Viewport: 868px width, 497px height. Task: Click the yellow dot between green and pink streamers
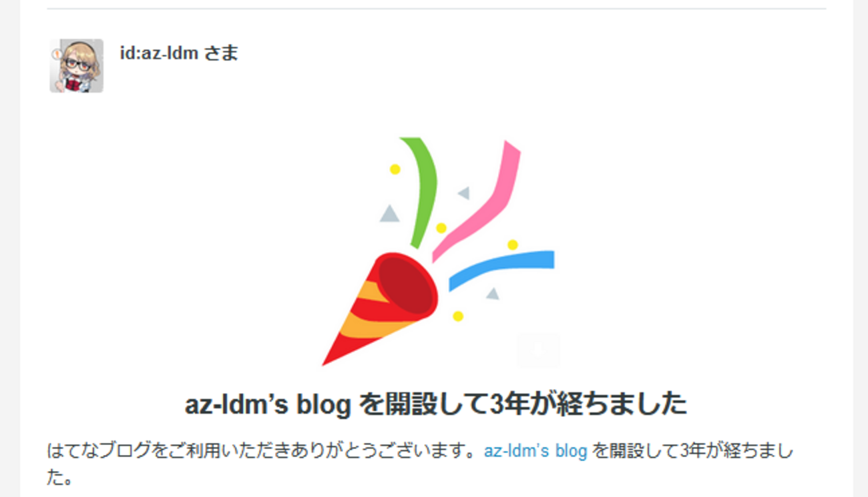click(x=441, y=228)
